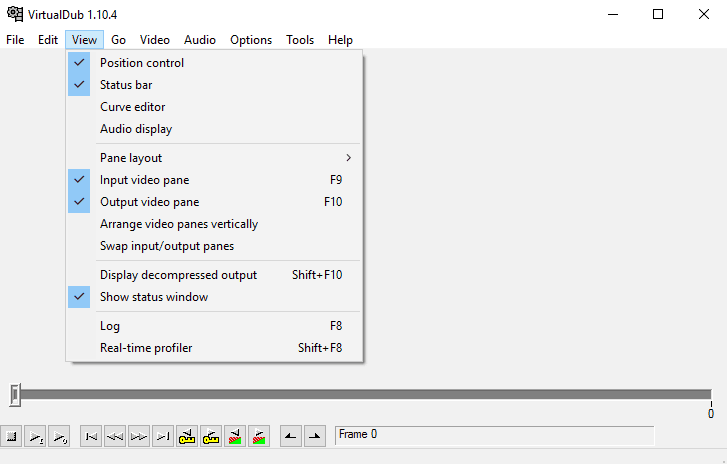Open the Tools menu
Viewport: 727px width, 464px height.
tap(300, 40)
